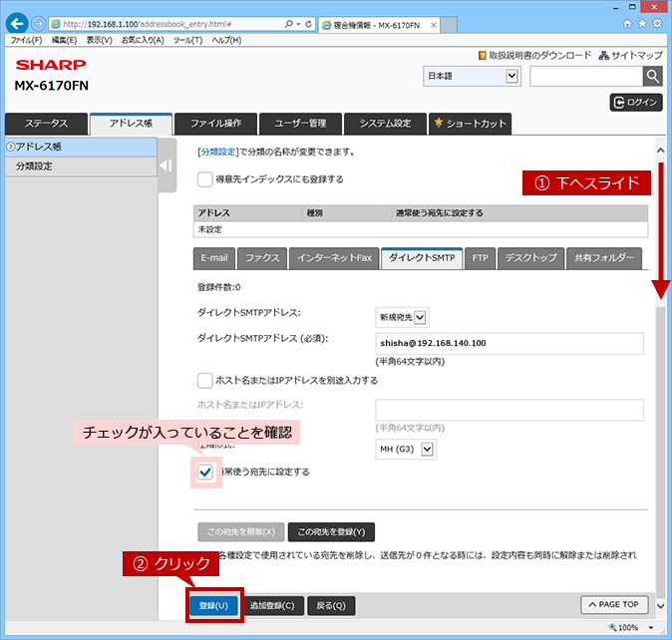Select the デスクトップ tab

tap(530, 258)
